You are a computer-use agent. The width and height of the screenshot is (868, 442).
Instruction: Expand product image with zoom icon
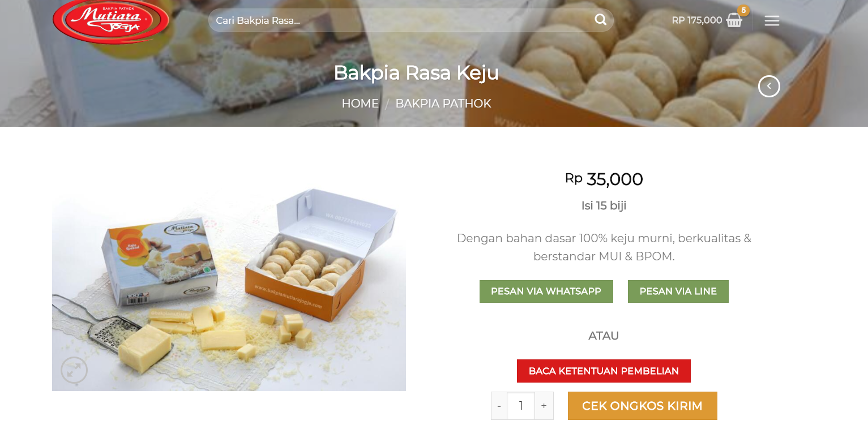(x=74, y=370)
